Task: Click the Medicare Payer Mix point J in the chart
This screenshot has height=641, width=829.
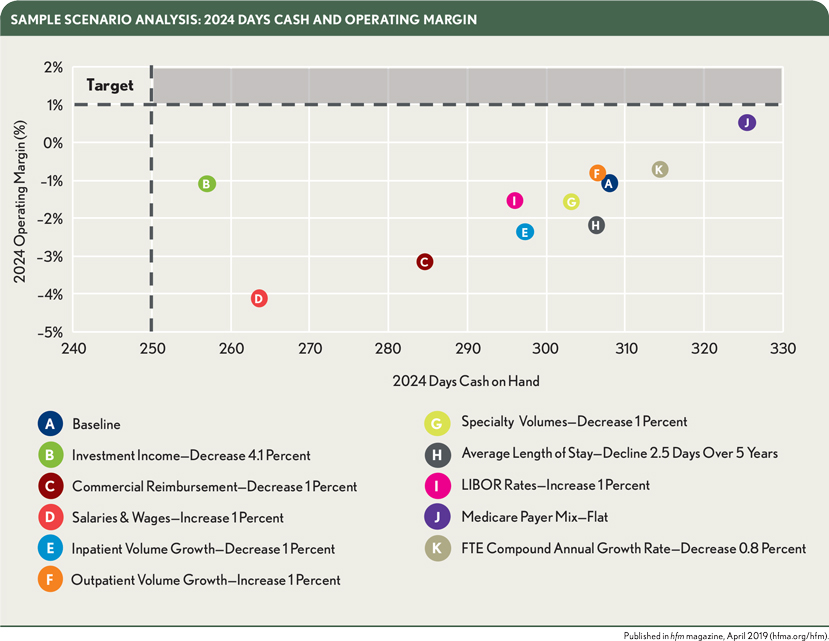Action: 746,122
